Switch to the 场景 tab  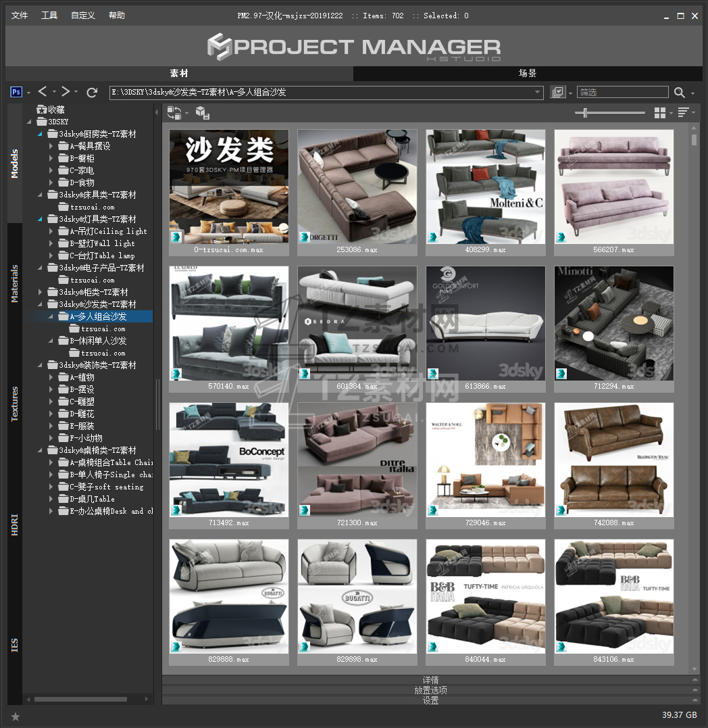click(x=528, y=74)
